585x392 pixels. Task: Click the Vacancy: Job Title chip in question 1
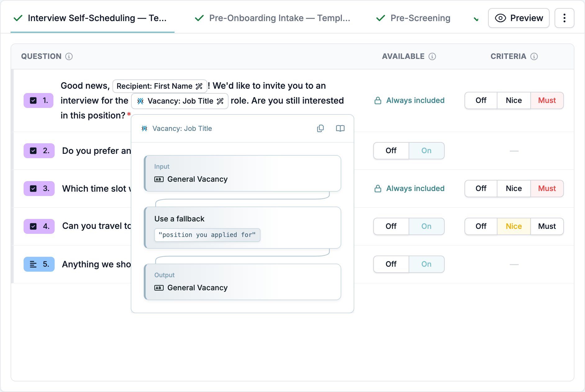click(x=180, y=101)
